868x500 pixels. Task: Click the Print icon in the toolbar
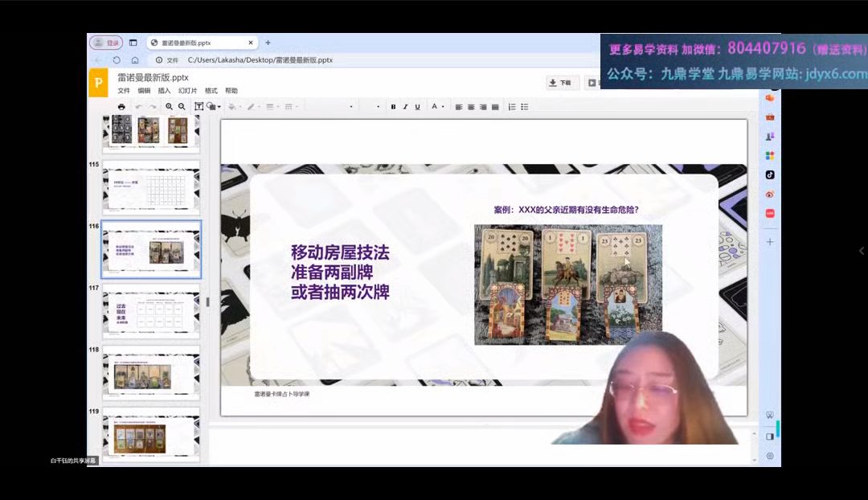tap(121, 107)
